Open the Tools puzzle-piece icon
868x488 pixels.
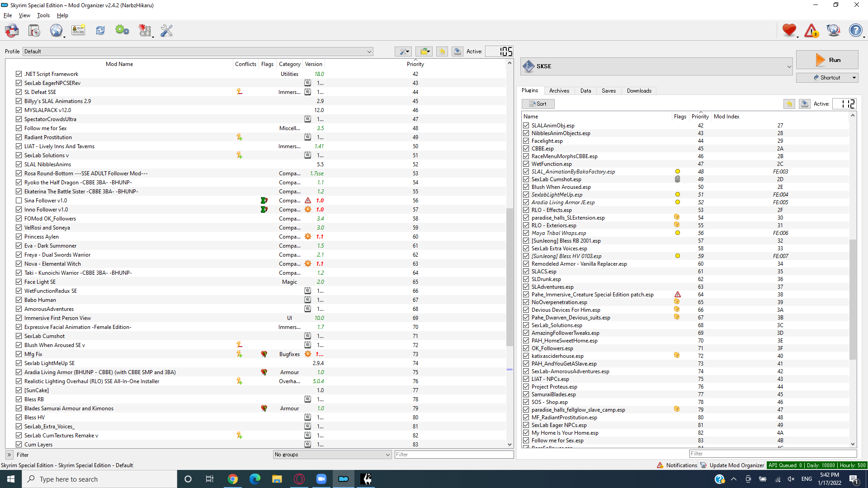point(145,31)
